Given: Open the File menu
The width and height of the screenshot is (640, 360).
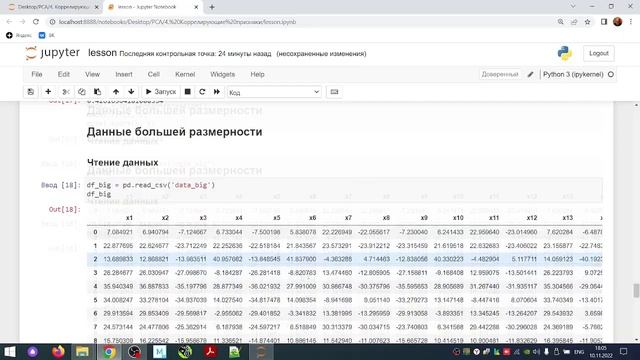Looking at the screenshot, I should [37, 74].
